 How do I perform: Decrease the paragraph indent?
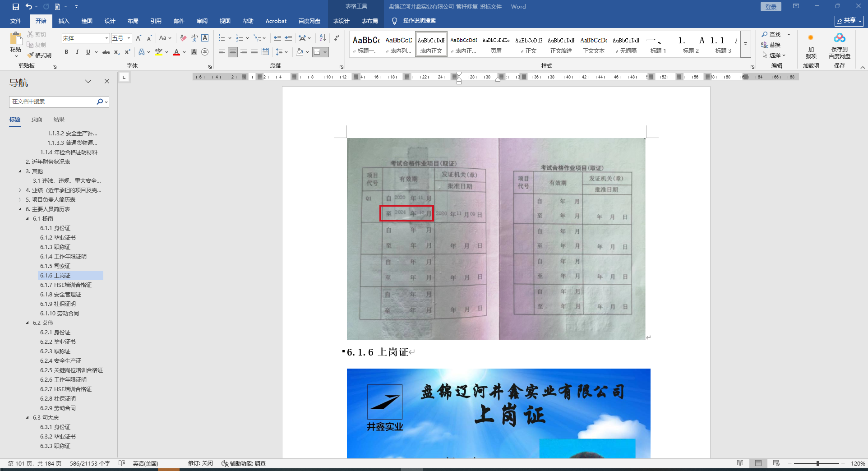pyautogui.click(x=277, y=38)
